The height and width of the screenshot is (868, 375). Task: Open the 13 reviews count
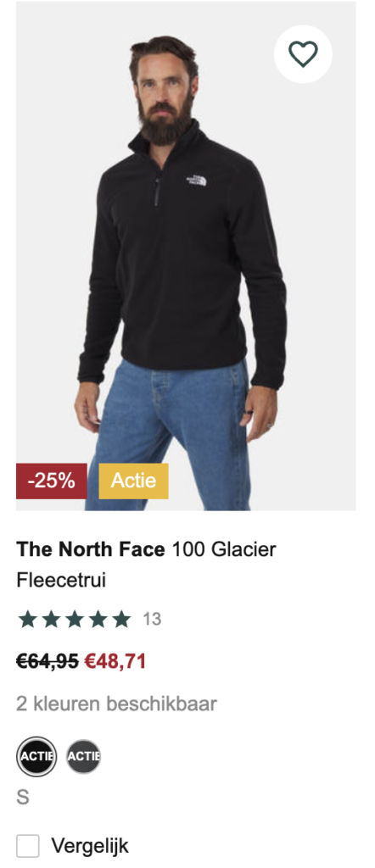point(152,619)
